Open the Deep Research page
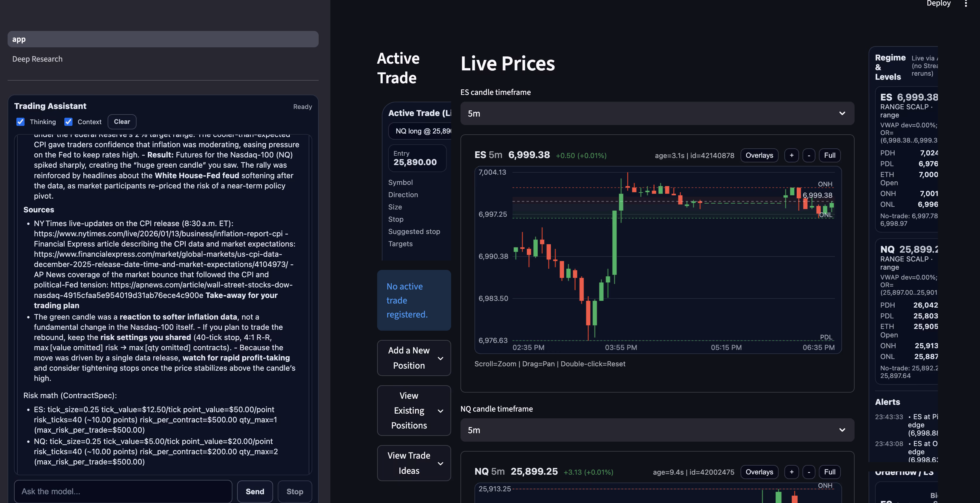The height and width of the screenshot is (503, 980). [37, 59]
